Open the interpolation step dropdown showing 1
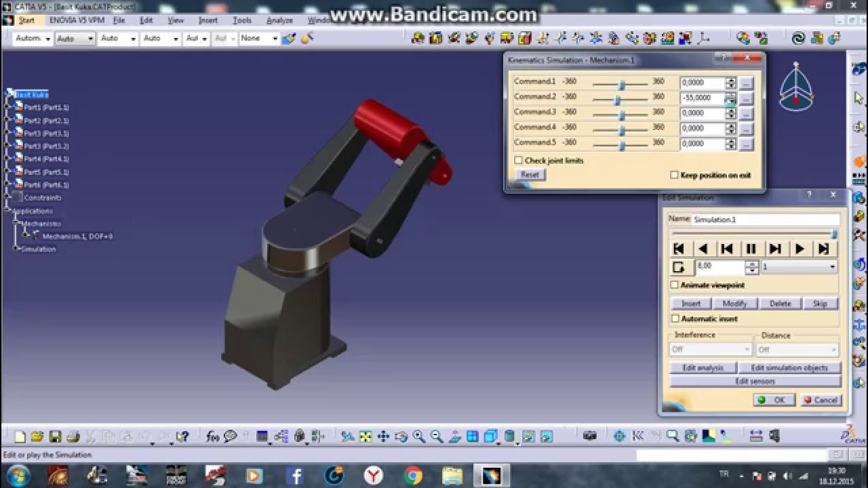Viewport: 868px width, 488px height. pos(799,267)
